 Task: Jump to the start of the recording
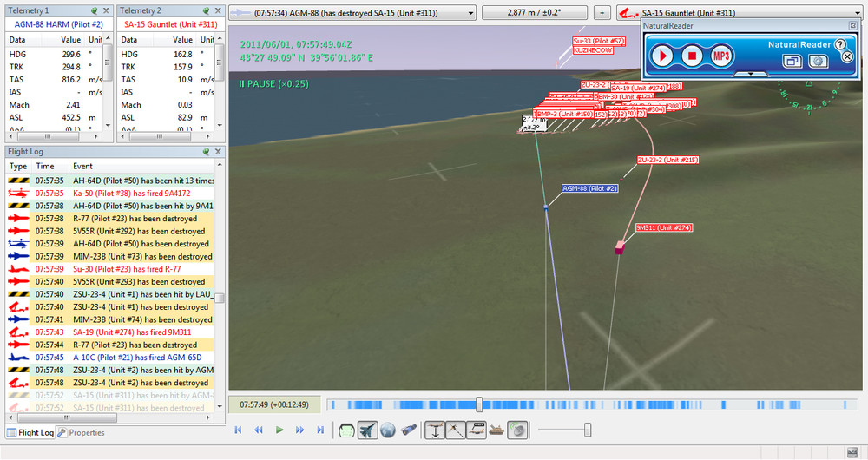(x=238, y=430)
